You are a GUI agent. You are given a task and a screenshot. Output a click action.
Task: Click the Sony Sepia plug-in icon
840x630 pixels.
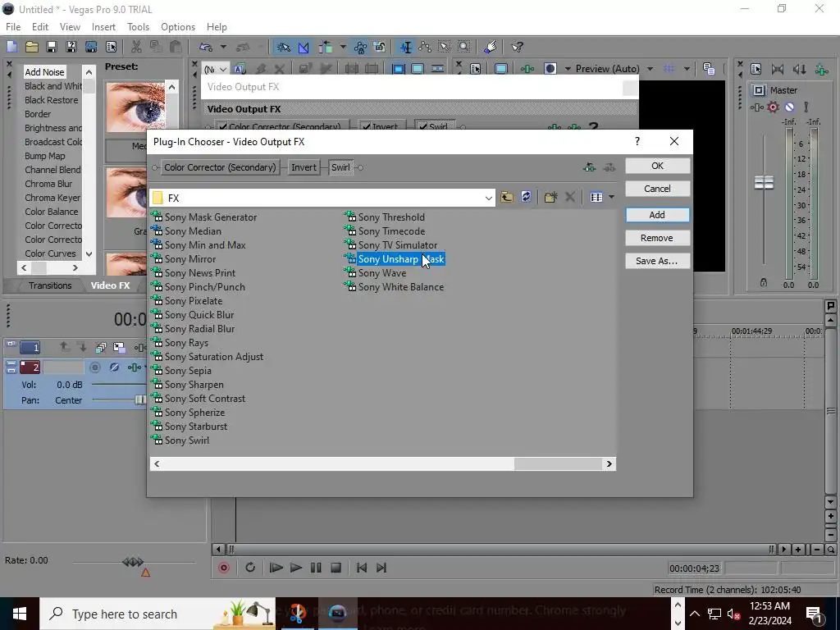157,370
